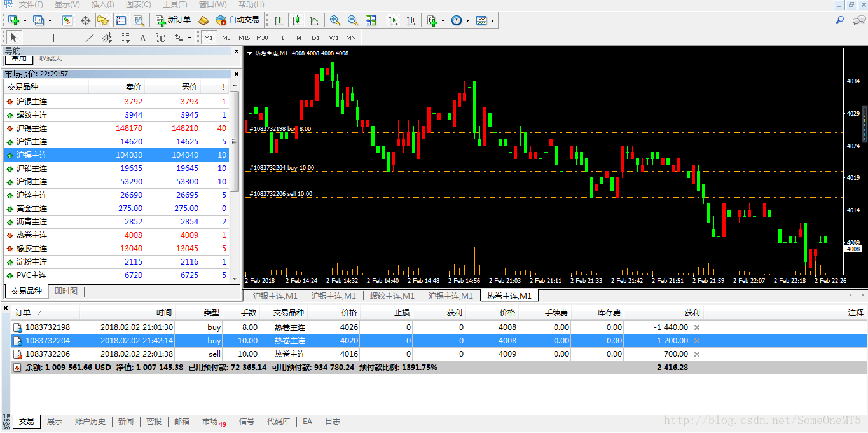The height and width of the screenshot is (433, 868).
Task: Open the arrows objects dropdown arrow
Action: point(189,38)
